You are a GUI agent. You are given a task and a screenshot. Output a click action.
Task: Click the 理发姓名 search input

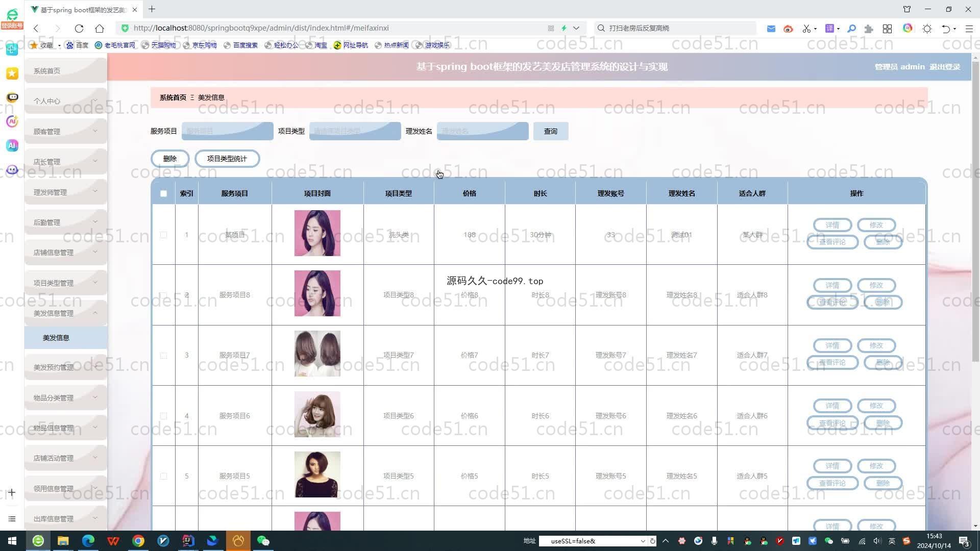tap(482, 131)
